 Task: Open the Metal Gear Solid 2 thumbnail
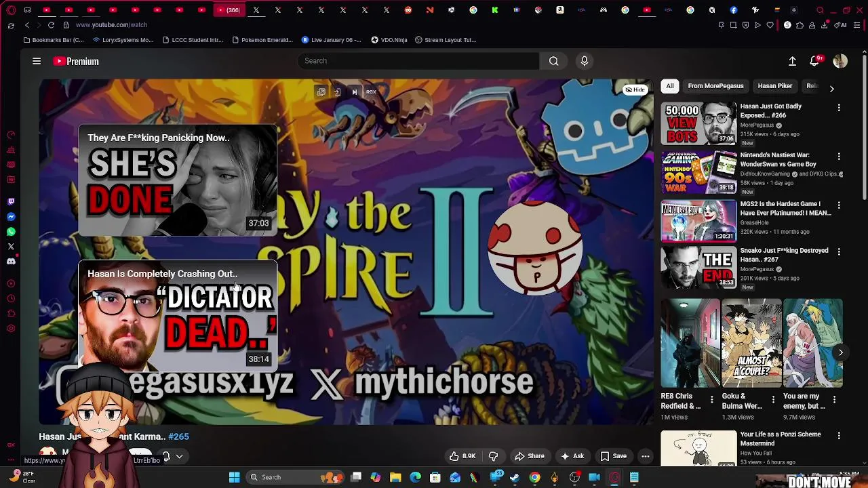click(x=698, y=220)
